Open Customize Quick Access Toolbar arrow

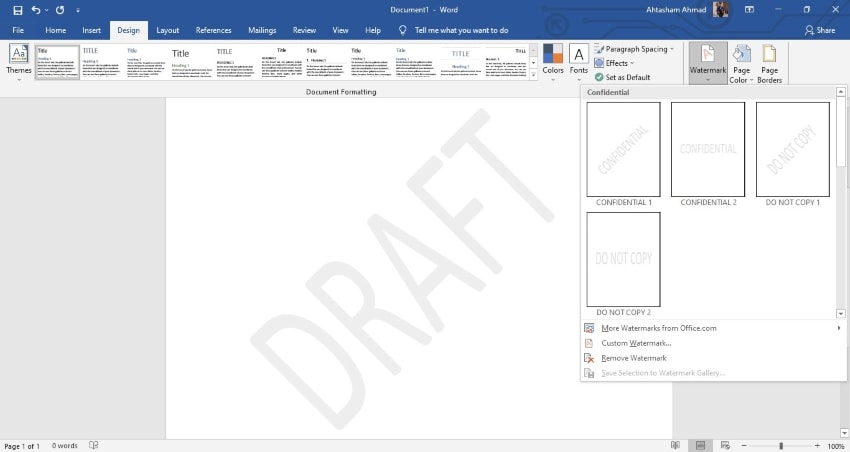coord(78,10)
